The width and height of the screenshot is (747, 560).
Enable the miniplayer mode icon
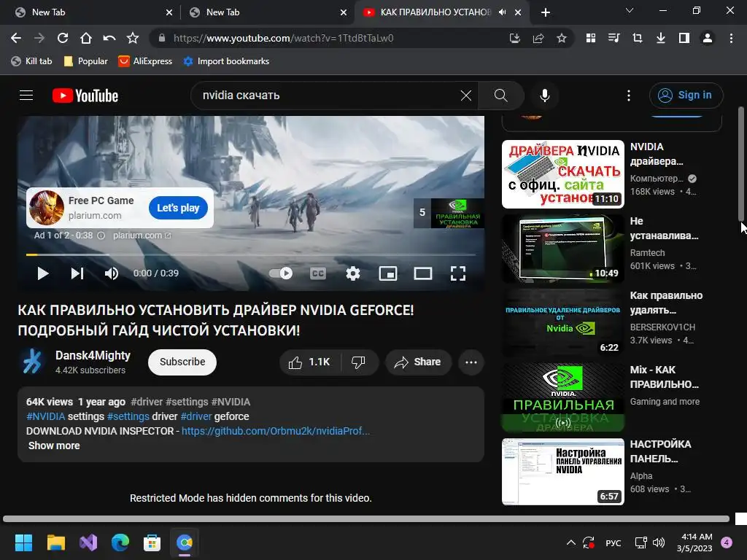pos(388,273)
